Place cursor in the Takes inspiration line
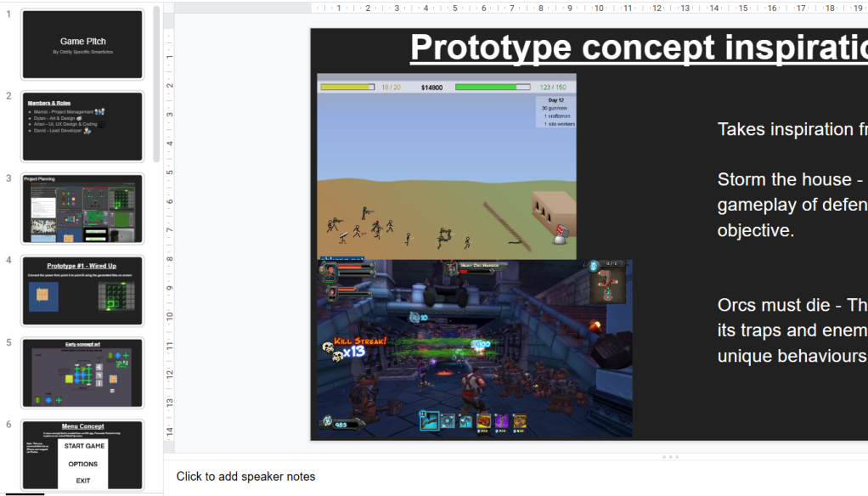 (790, 129)
